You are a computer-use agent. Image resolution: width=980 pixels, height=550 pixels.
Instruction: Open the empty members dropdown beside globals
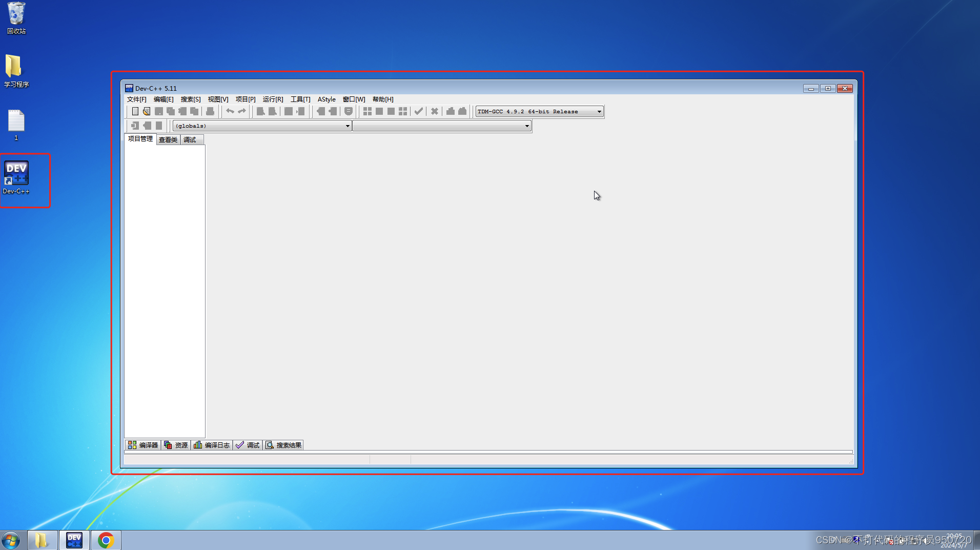click(x=442, y=126)
